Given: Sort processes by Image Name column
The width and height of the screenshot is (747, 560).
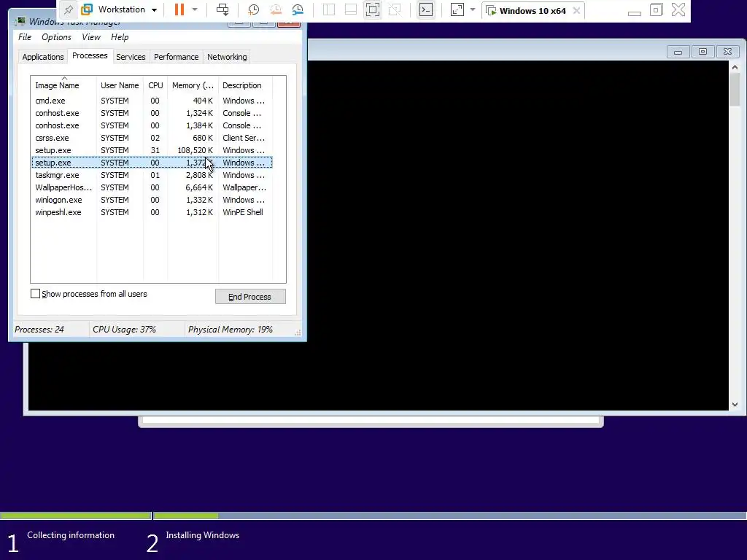Looking at the screenshot, I should 63,85.
